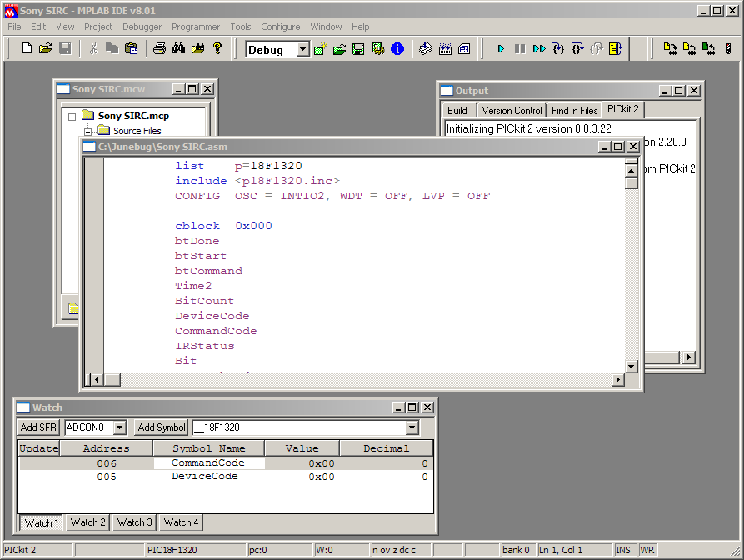Click the PICkit 2 read device icon
Viewport: 744px width, 560px height.
[689, 49]
